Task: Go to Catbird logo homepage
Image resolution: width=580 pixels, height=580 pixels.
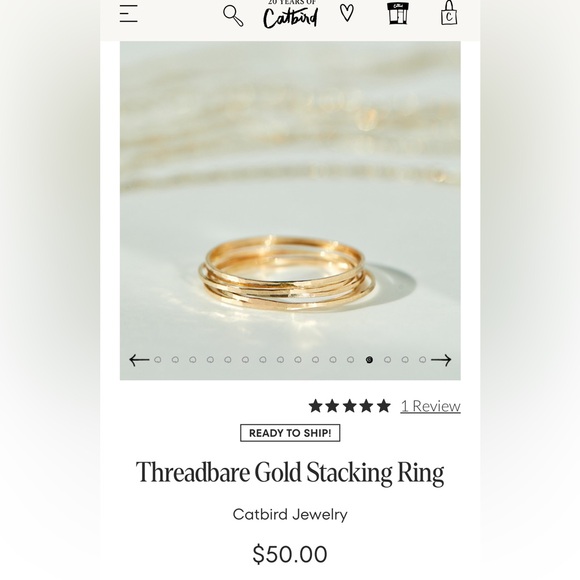Action: 290,15
